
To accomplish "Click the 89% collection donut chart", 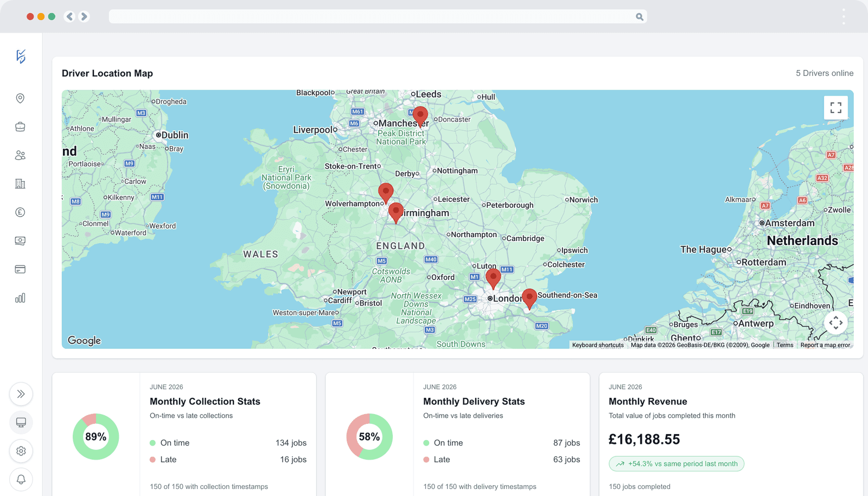I will pos(96,437).
